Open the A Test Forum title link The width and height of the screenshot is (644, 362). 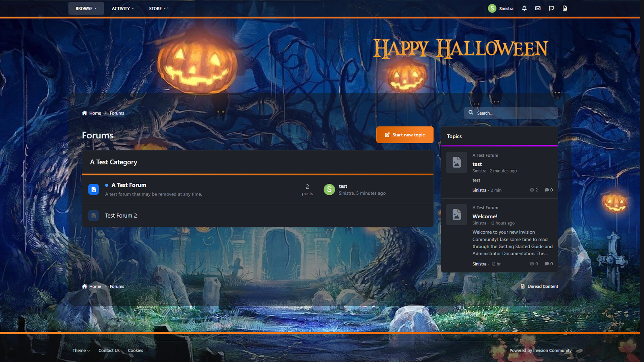pyautogui.click(x=129, y=185)
